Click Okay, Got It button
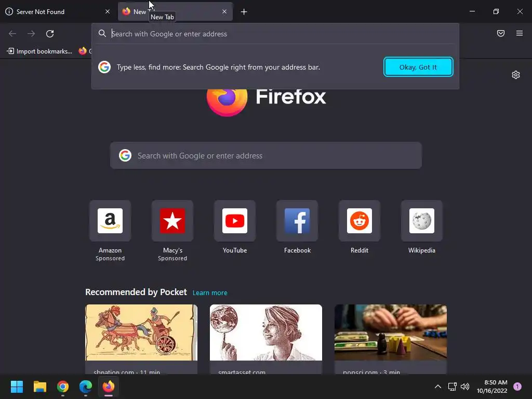 point(418,67)
